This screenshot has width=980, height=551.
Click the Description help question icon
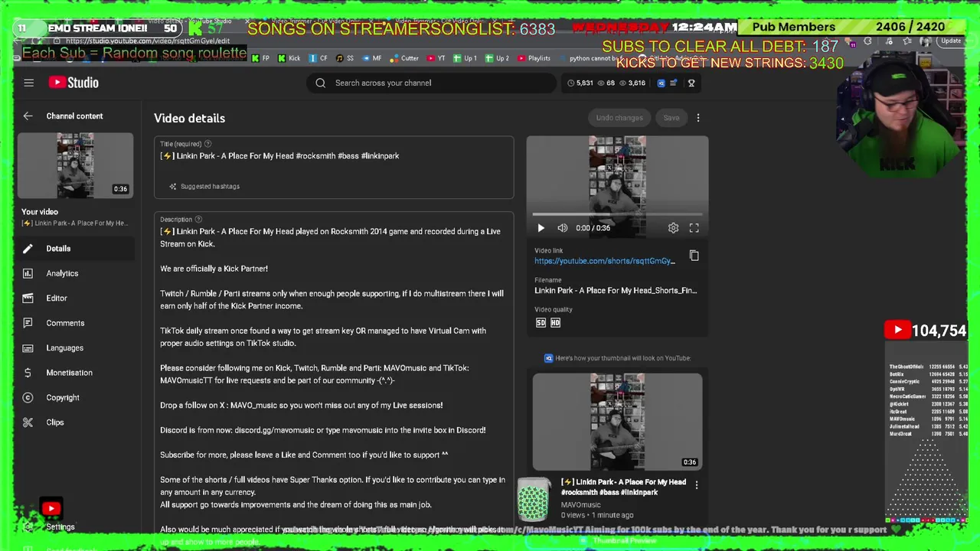click(x=198, y=220)
